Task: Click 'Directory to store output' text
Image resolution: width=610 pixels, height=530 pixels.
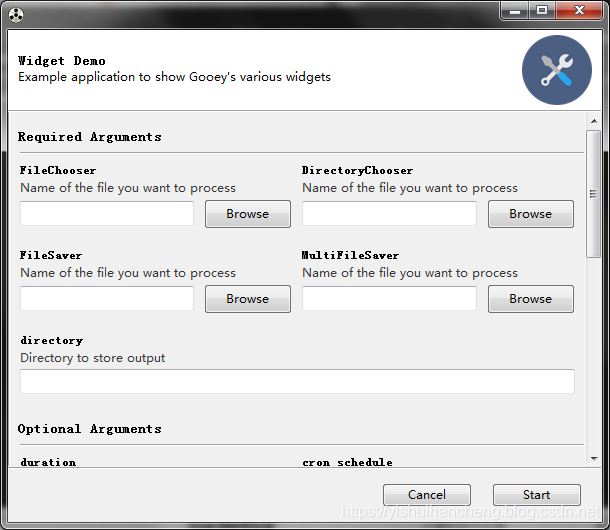Action: tap(93, 358)
